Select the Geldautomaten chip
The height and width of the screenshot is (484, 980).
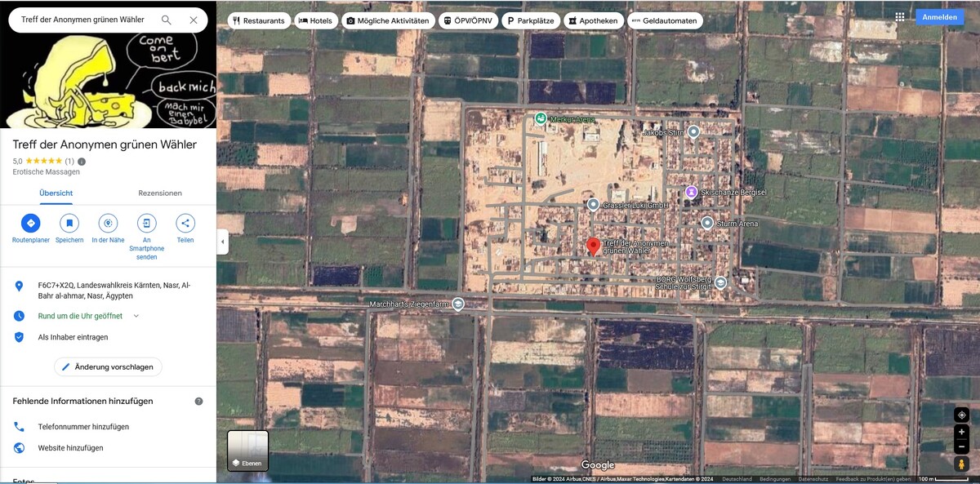[x=665, y=20]
